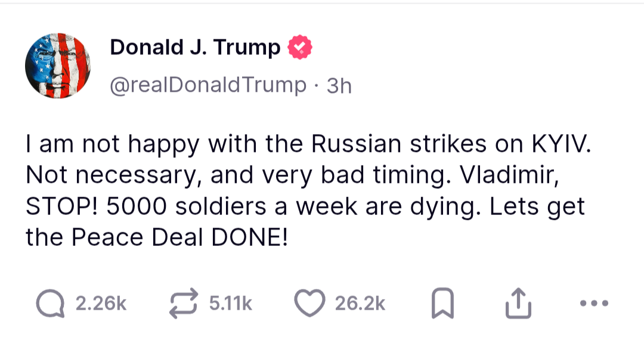Like the post with the heart icon
The height and width of the screenshot is (343, 644).
click(x=309, y=304)
